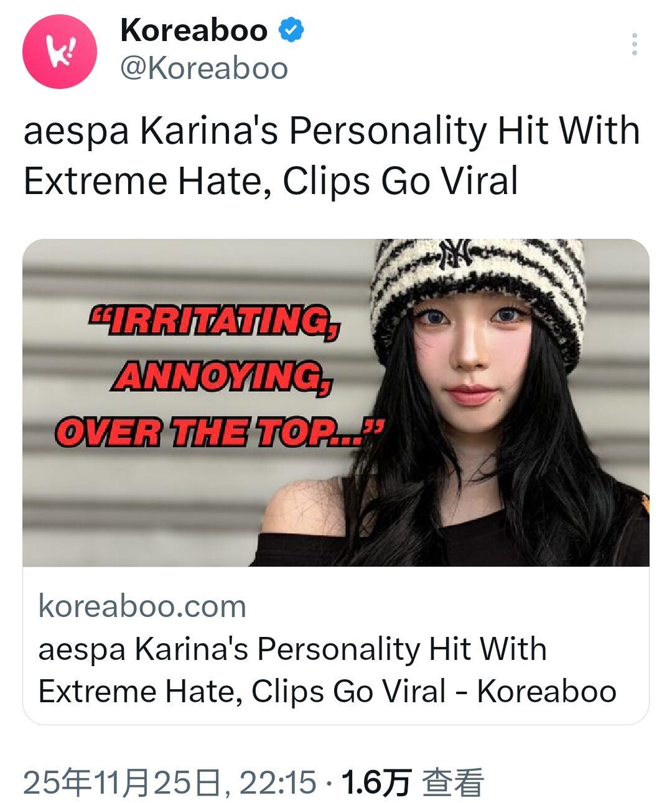Visit the Koreaboo display name profile link
The height and width of the screenshot is (803, 672).
(x=194, y=30)
